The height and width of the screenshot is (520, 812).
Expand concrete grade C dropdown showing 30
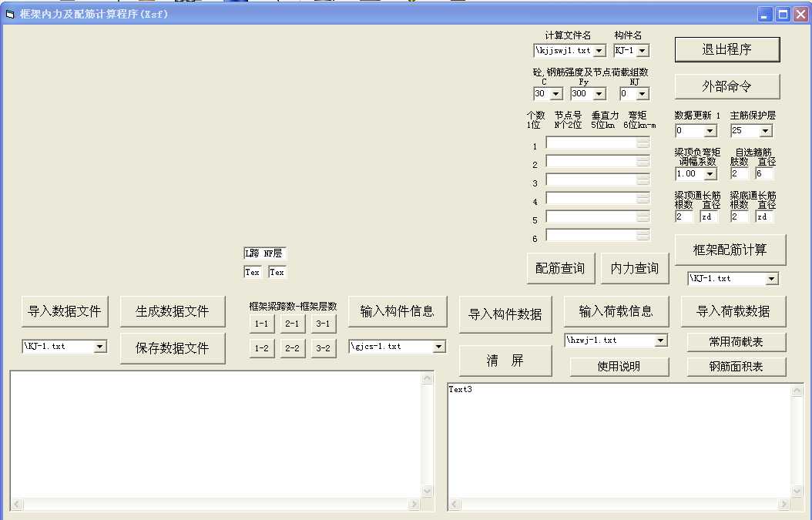click(556, 94)
